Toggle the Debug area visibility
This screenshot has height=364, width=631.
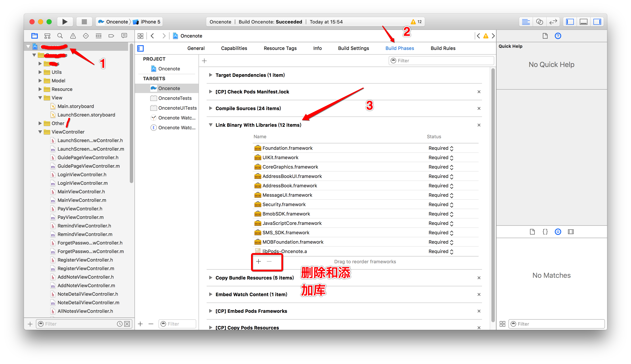point(584,22)
